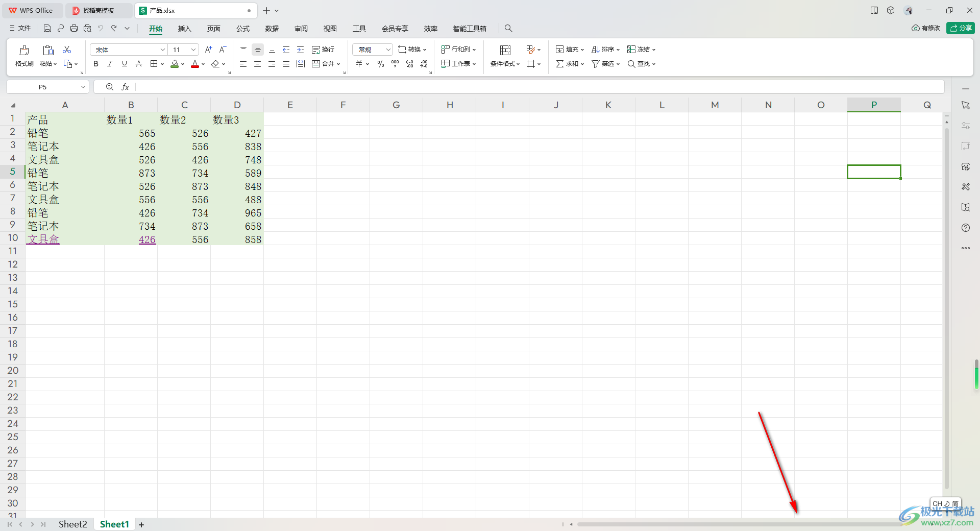980x531 pixels.
Task: Click the Cut scissors icon
Action: tap(67, 50)
